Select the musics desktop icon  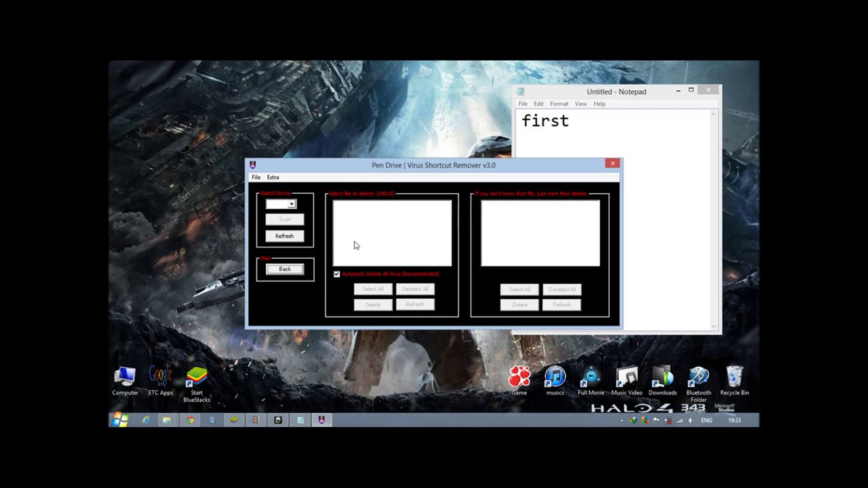[555, 382]
